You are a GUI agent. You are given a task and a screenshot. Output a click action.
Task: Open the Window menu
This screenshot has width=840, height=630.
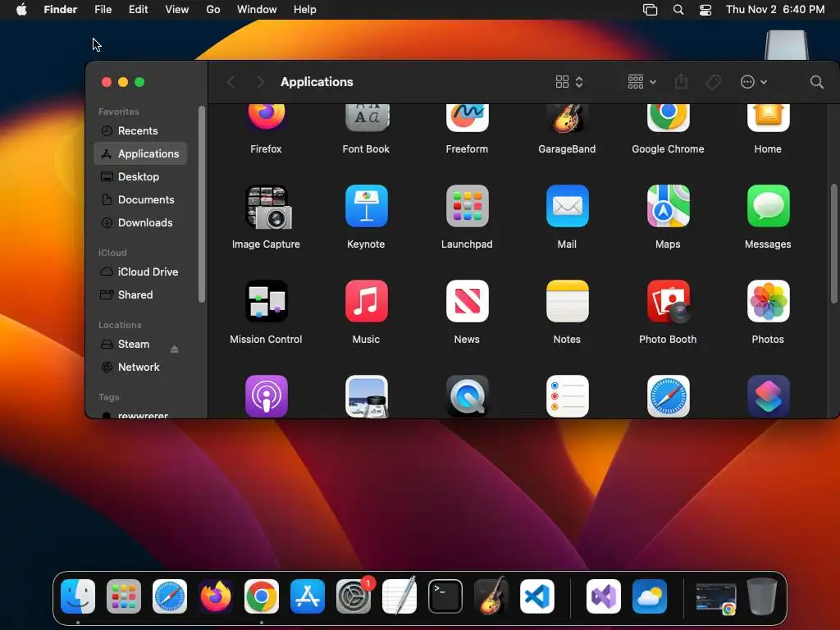point(257,10)
